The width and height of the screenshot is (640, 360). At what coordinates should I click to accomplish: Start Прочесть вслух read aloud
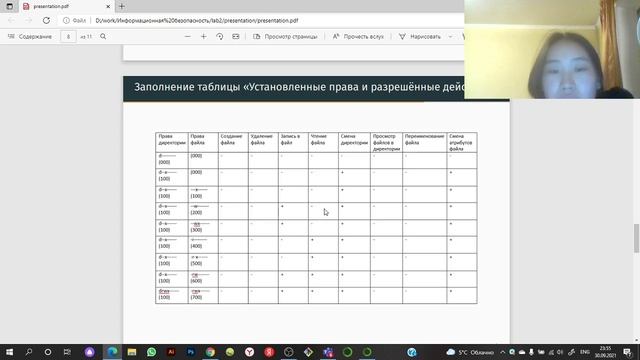coord(358,37)
